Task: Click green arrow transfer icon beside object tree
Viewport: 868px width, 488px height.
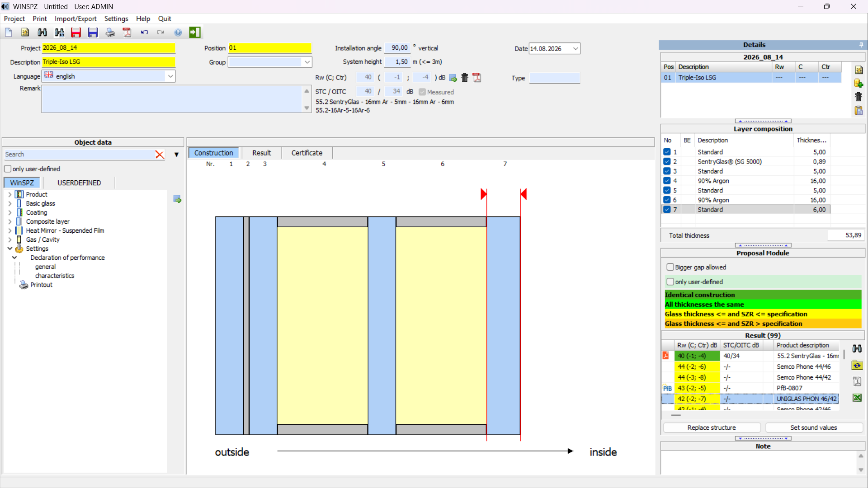Action: (x=177, y=199)
